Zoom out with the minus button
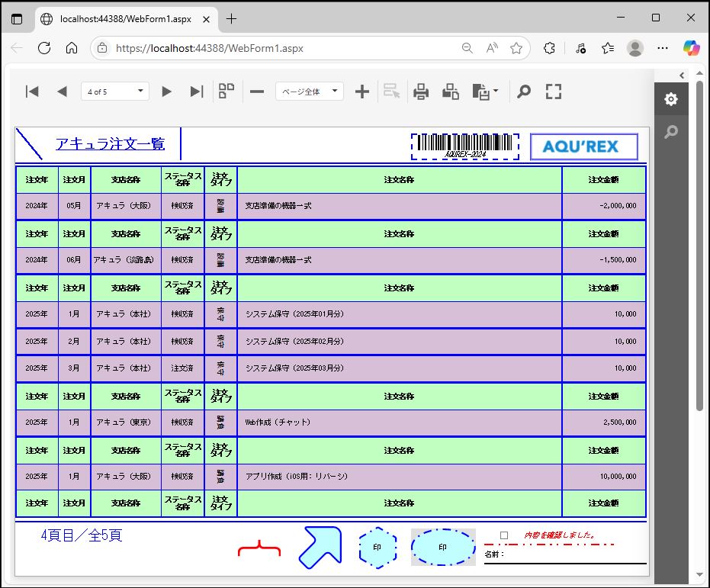Image resolution: width=710 pixels, height=588 pixels. tap(257, 92)
